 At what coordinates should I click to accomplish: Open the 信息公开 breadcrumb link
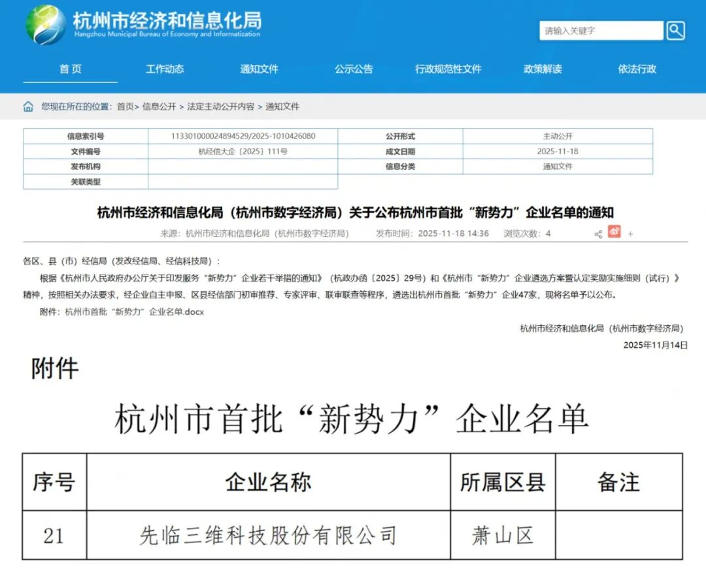pos(159,106)
